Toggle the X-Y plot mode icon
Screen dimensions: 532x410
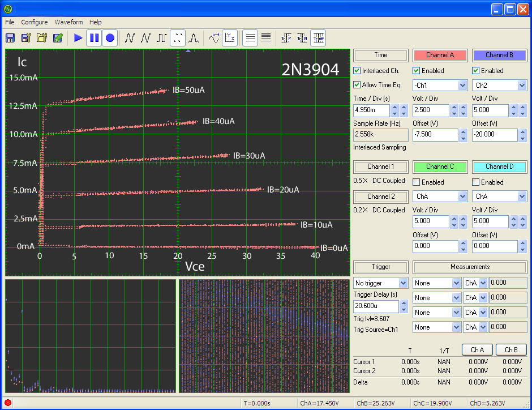pos(230,38)
